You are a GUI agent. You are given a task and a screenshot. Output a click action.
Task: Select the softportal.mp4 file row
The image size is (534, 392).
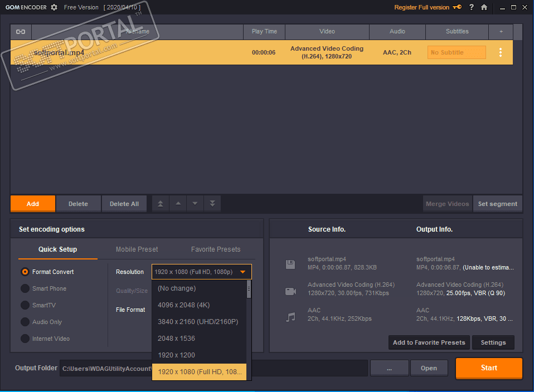pyautogui.click(x=261, y=52)
